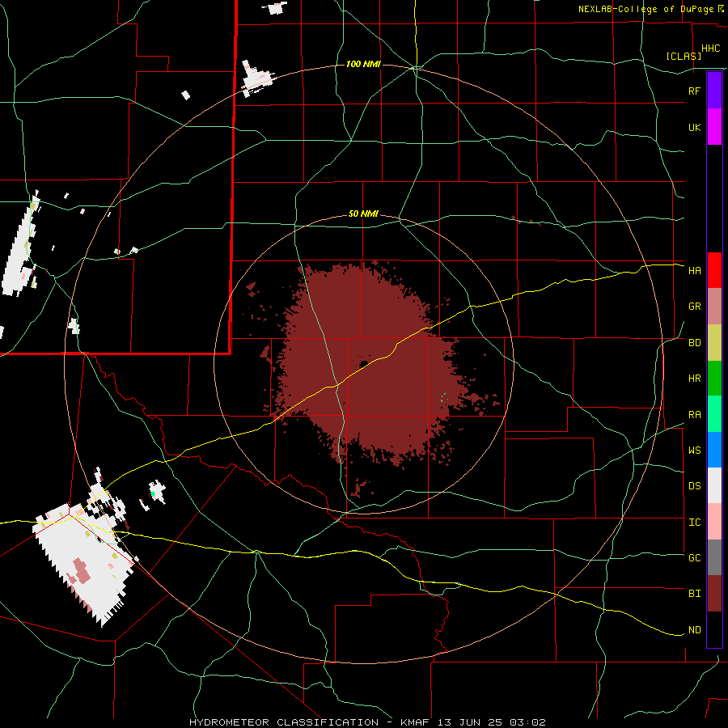The width and height of the screenshot is (728, 728).
Task: Click the ND legend label
Action: 694,630
